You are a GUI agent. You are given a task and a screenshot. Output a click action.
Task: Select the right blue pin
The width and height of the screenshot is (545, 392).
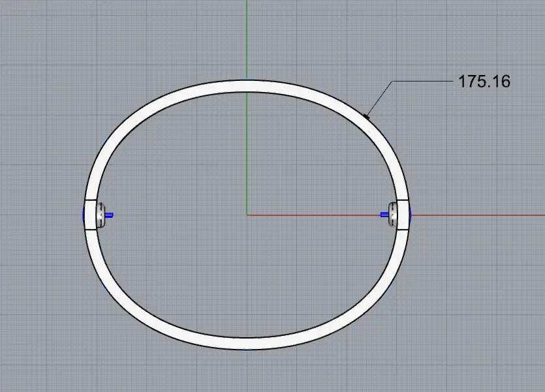tap(384, 214)
